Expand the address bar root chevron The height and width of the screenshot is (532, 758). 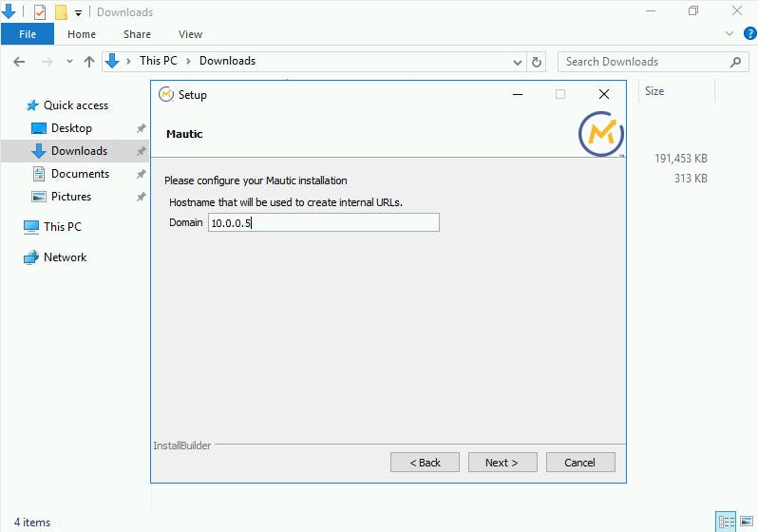(128, 61)
